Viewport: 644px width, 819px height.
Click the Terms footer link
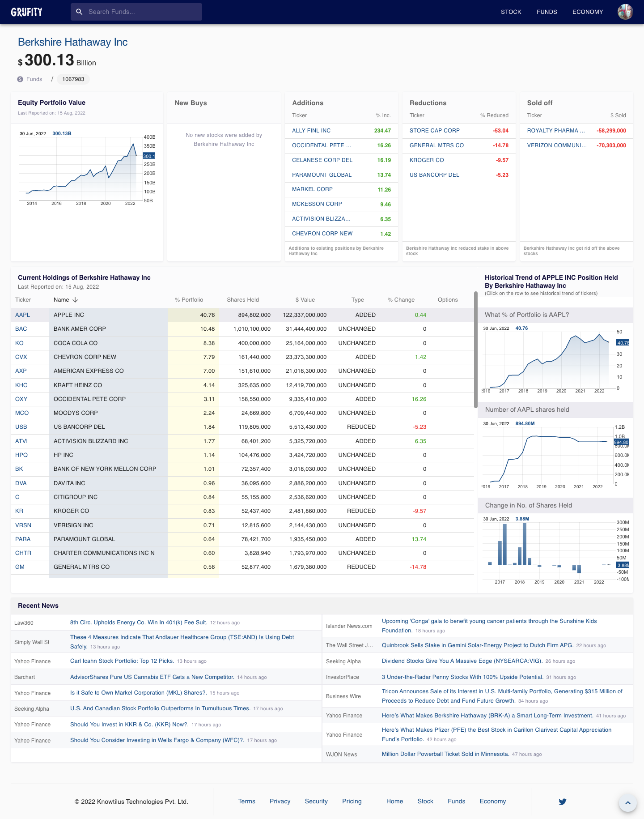[246, 802]
